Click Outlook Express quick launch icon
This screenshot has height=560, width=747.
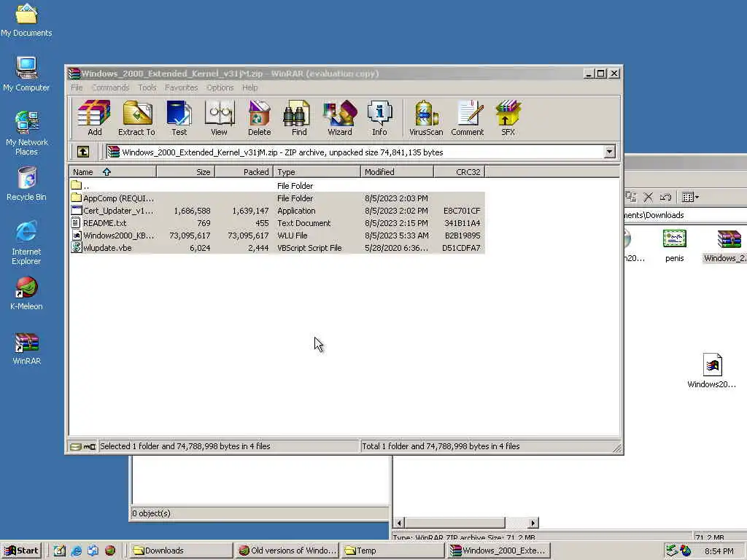click(93, 551)
